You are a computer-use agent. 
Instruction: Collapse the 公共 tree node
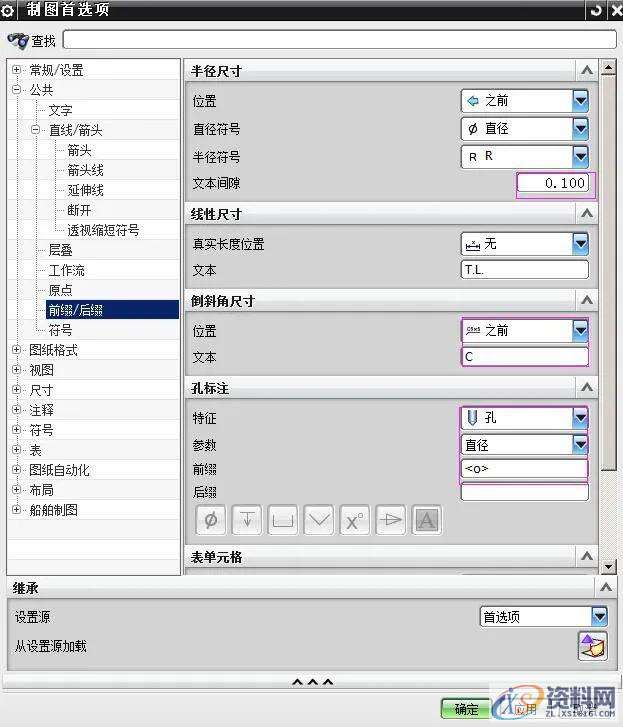coord(16,89)
